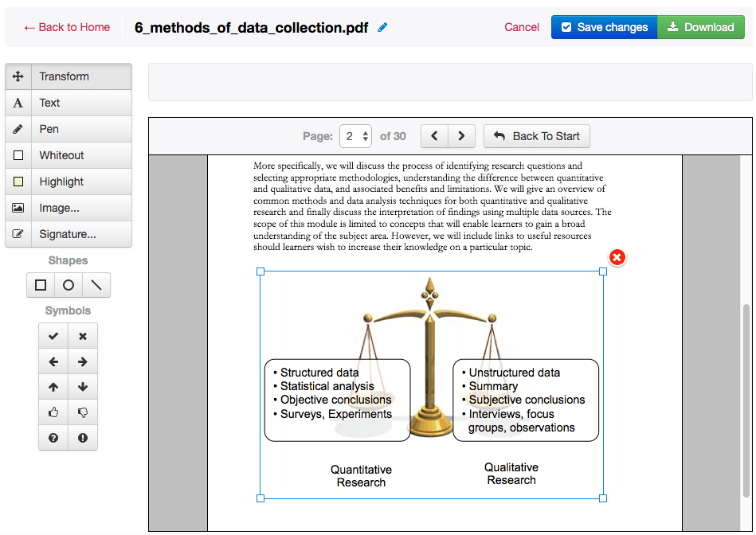Click the pencil icon to rename file
This screenshot has width=756, height=535.
click(383, 27)
